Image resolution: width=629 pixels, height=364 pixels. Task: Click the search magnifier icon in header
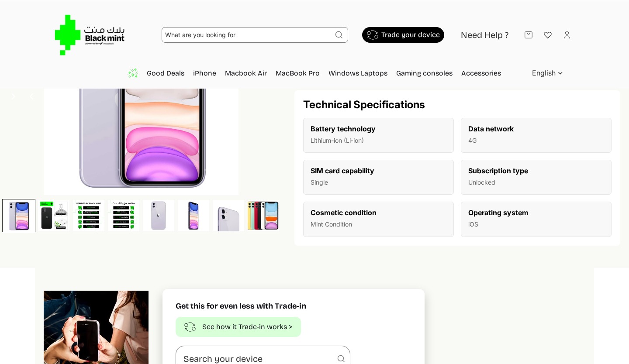tap(339, 35)
